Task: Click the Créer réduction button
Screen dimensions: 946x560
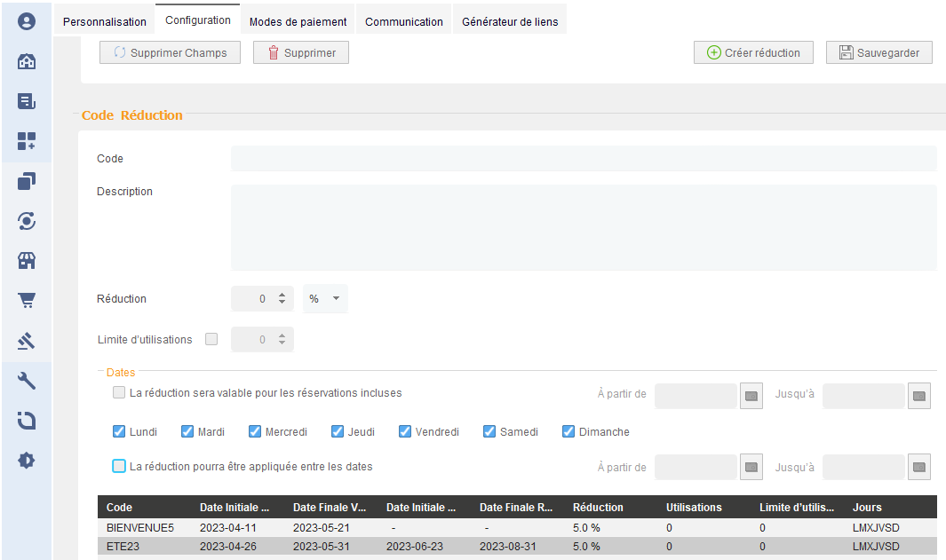Action: coord(753,52)
